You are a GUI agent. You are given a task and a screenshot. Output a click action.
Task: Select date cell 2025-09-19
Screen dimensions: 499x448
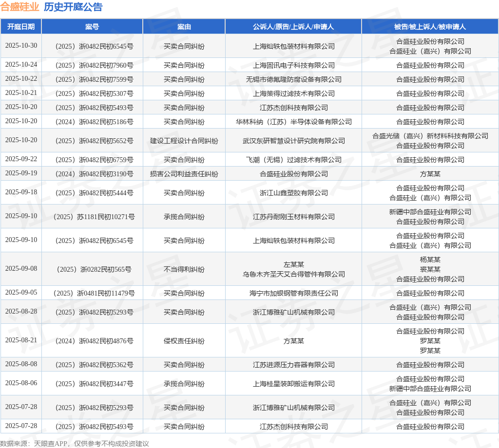(x=21, y=173)
